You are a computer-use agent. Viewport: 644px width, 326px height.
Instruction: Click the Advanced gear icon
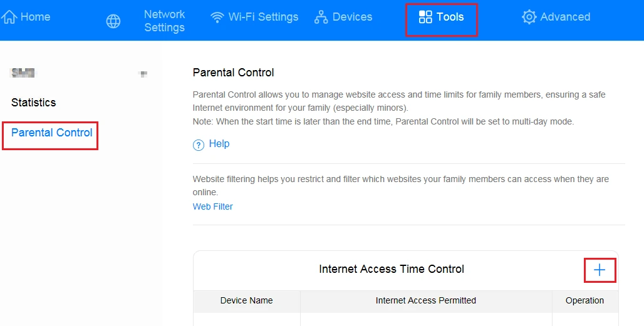tap(529, 17)
